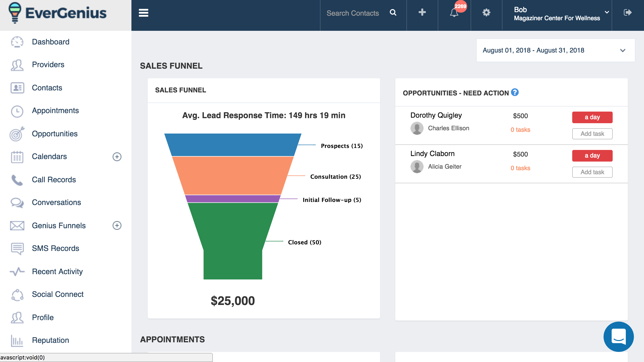Click the logout arrow icon
Viewport: 644px width, 362px height.
pos(628,12)
